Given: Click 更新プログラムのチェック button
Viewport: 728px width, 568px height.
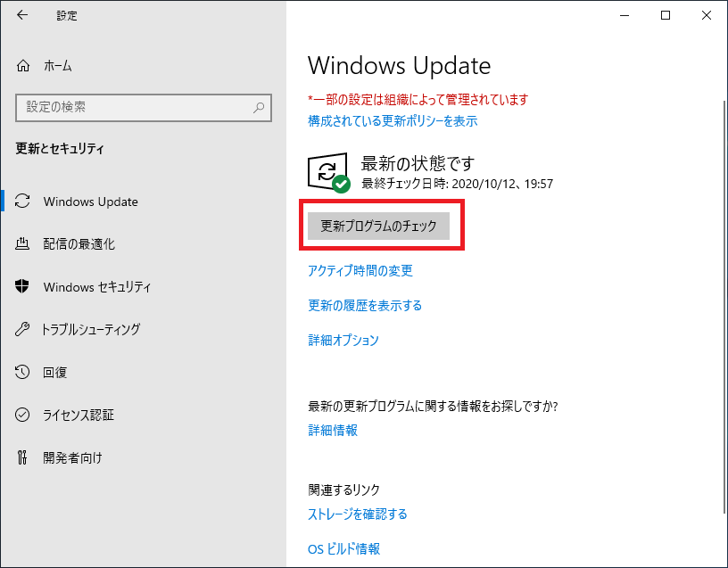Looking at the screenshot, I should [378, 226].
